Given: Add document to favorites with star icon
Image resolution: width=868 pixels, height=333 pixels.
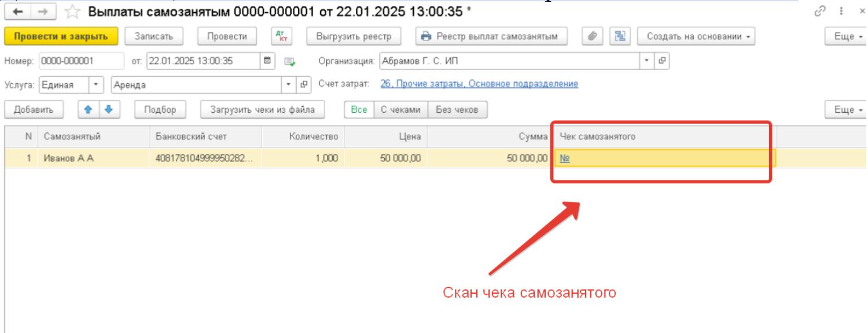Looking at the screenshot, I should click(72, 12).
